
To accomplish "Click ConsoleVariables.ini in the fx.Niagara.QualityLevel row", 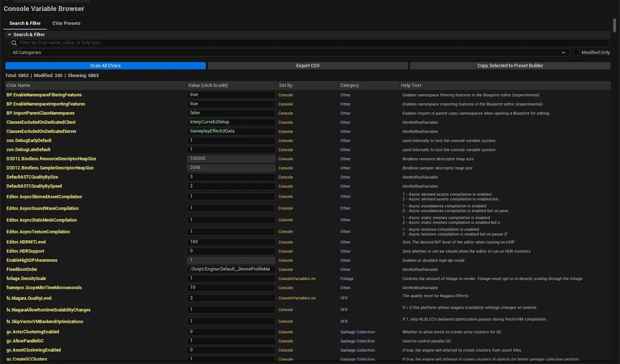I will point(297,298).
